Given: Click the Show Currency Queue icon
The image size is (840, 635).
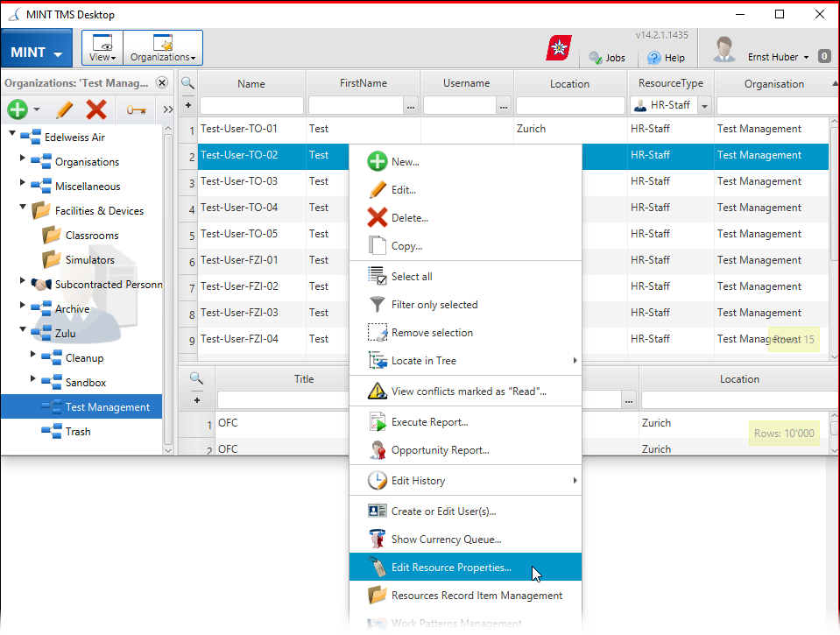Looking at the screenshot, I should click(x=378, y=539).
